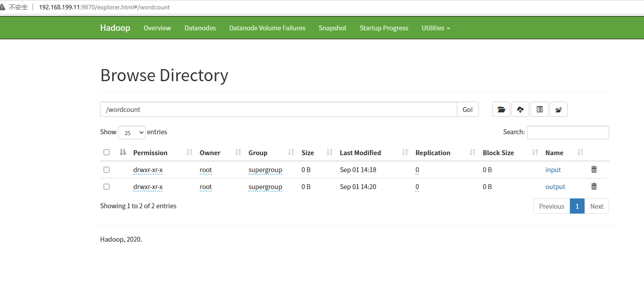Delete the input directory via trash icon
Screen dimensions: 644x297
594,169
